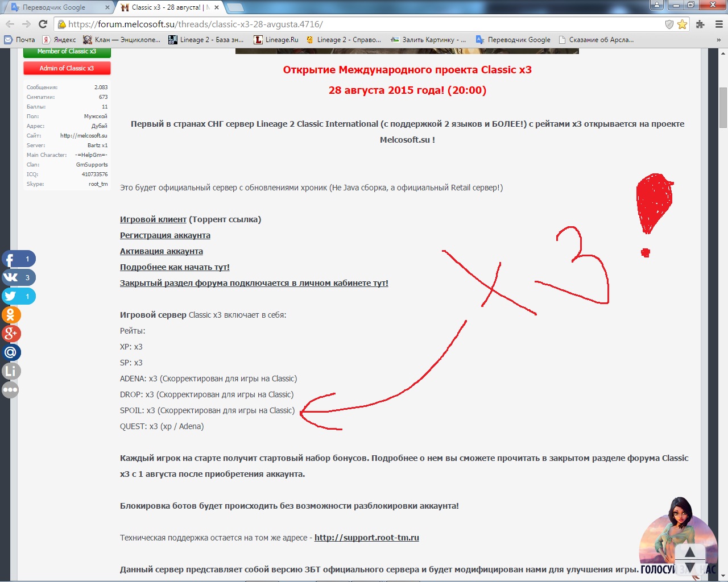The image size is (728, 582).
Task: Open the Регистрация аккаунта link
Action: click(165, 235)
